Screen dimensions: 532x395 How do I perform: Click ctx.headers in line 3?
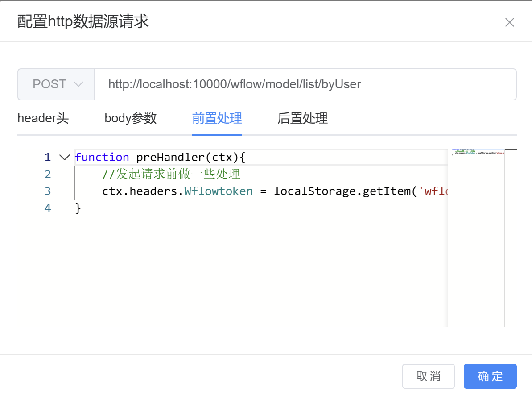pyautogui.click(x=140, y=191)
